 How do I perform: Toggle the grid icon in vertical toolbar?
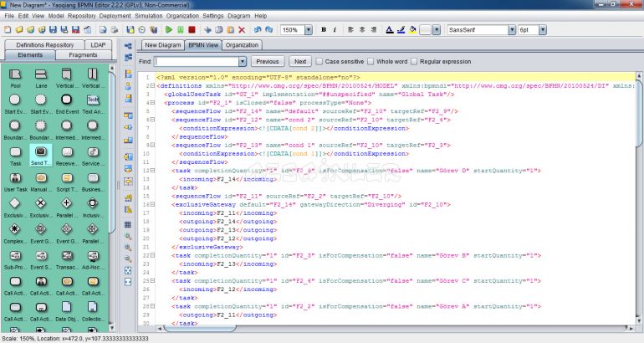128,224
